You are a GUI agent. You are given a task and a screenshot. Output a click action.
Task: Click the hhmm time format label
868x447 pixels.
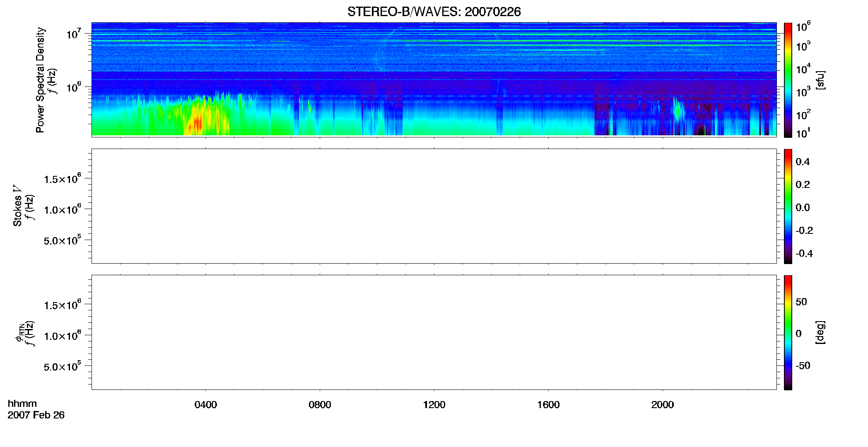click(22, 404)
